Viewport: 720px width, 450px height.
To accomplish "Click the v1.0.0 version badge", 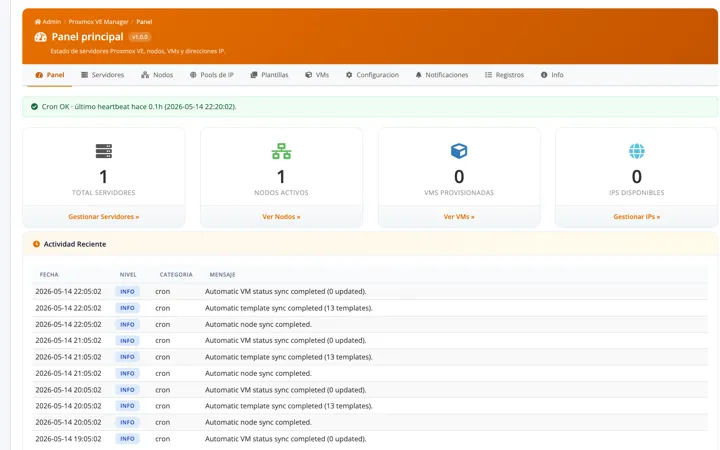I will (x=140, y=37).
